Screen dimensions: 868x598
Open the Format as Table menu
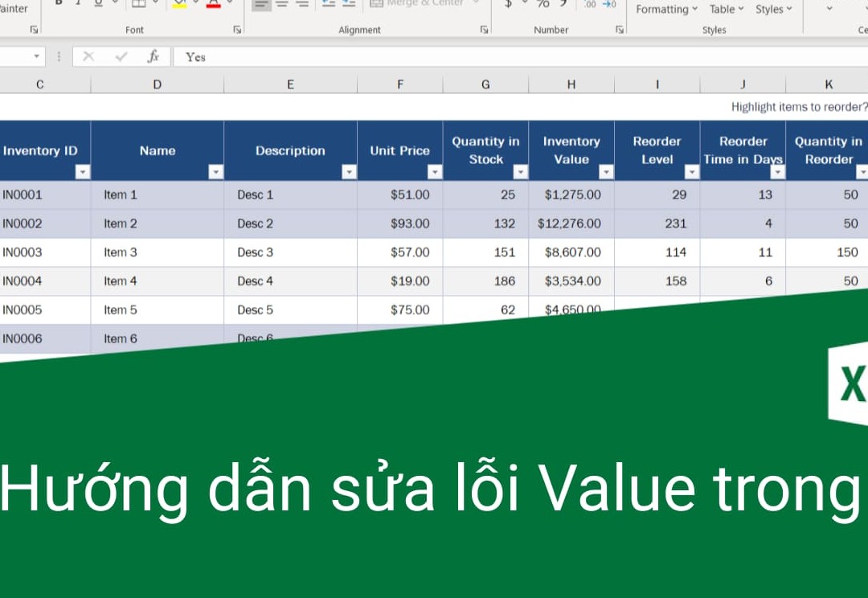[x=727, y=9]
